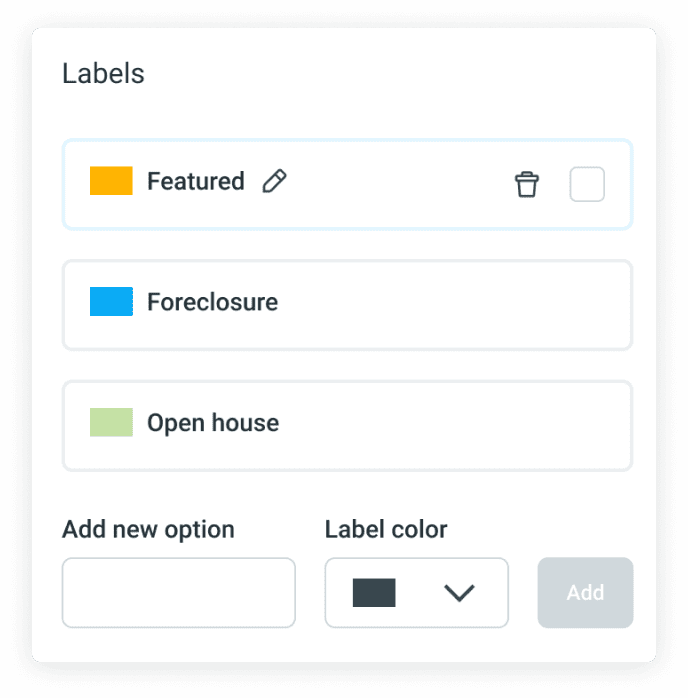The width and height of the screenshot is (688, 698).
Task: Click empty space in the Featured row
Action: (400, 184)
